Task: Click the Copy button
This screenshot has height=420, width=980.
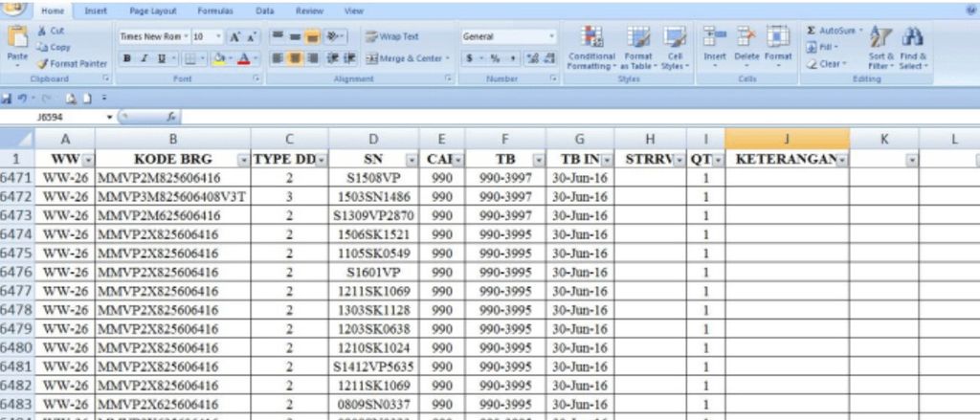Action: [x=54, y=47]
